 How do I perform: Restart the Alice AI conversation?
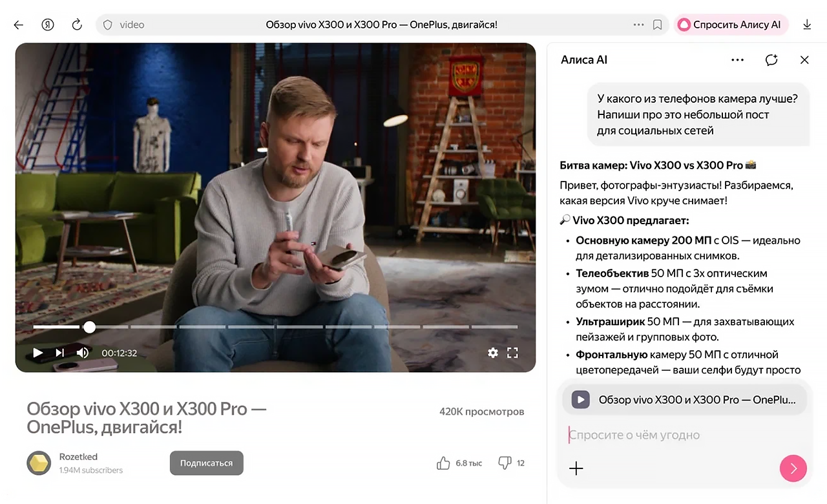pos(771,59)
